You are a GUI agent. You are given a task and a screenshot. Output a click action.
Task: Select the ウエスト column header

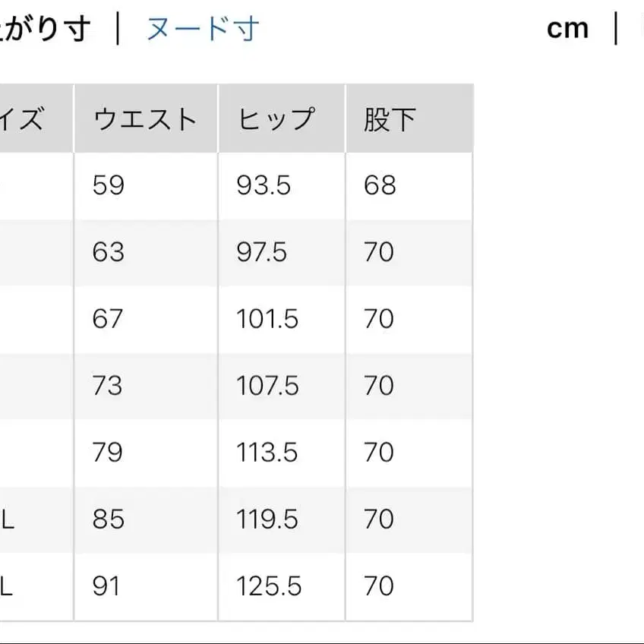pyautogui.click(x=145, y=117)
